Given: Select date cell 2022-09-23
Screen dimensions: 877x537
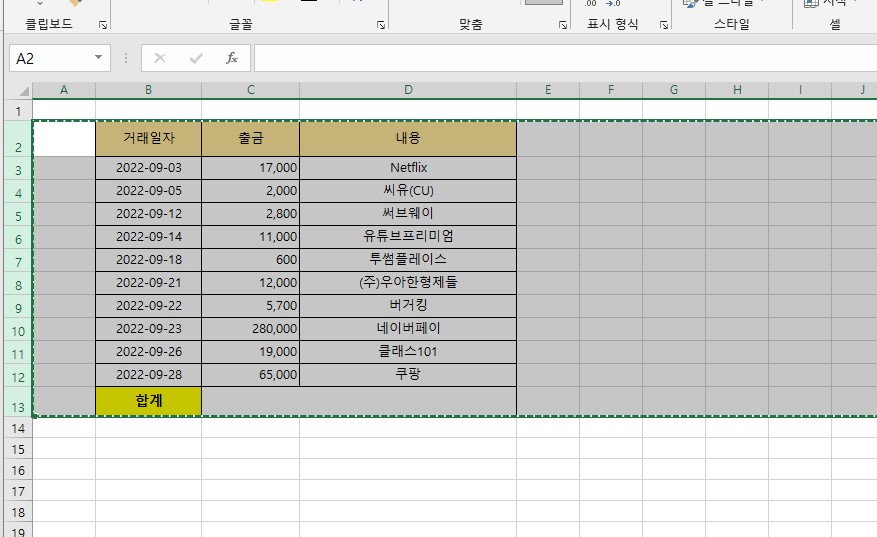Looking at the screenshot, I should (x=148, y=329).
